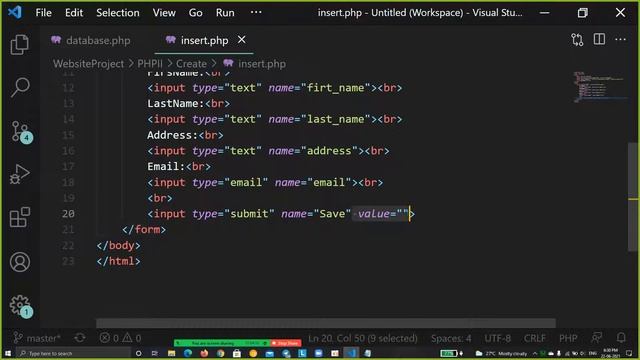Screen dimensions: 640x360
Task: Split the editor to the right
Action: pyautogui.click(x=599, y=40)
